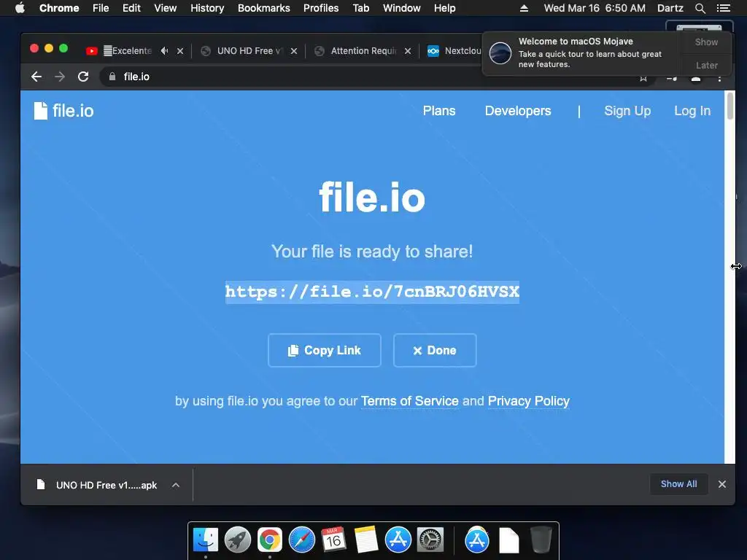Open the Edit menu

point(131,8)
